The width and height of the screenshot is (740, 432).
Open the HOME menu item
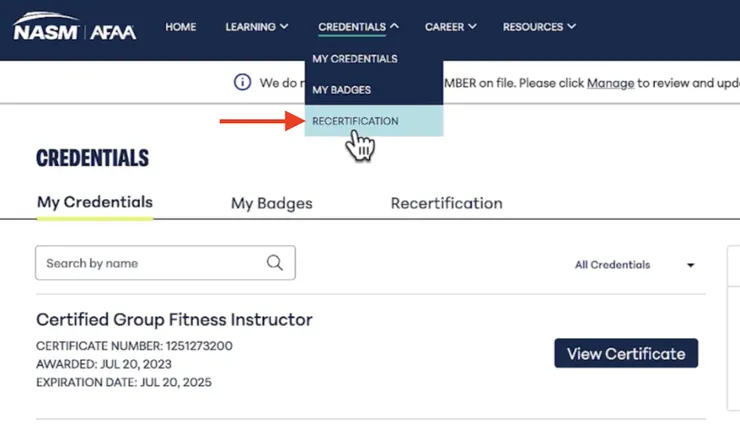pos(180,27)
